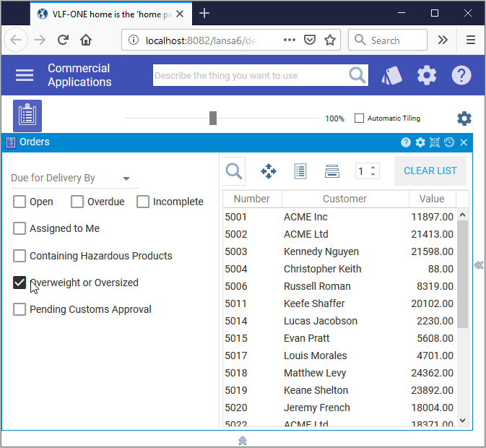Viewport: 486px width, 448px height.
Task: Click the CLEAR LIST button
Action: point(430,171)
